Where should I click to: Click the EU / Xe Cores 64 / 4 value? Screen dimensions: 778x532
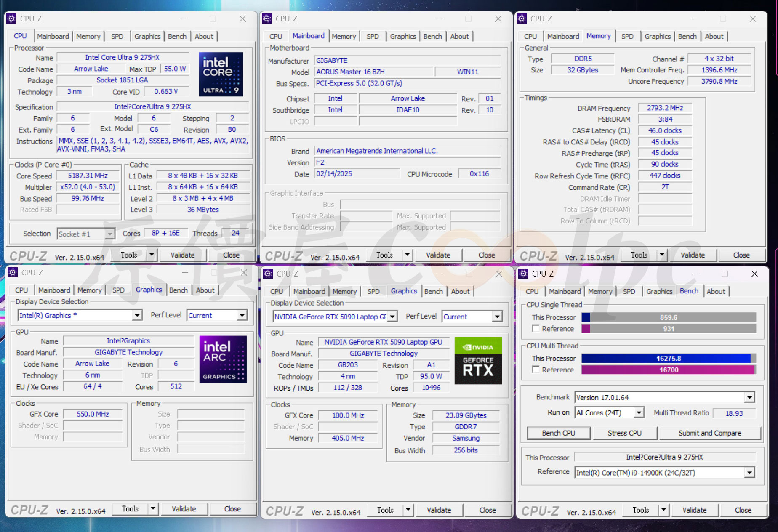click(93, 386)
